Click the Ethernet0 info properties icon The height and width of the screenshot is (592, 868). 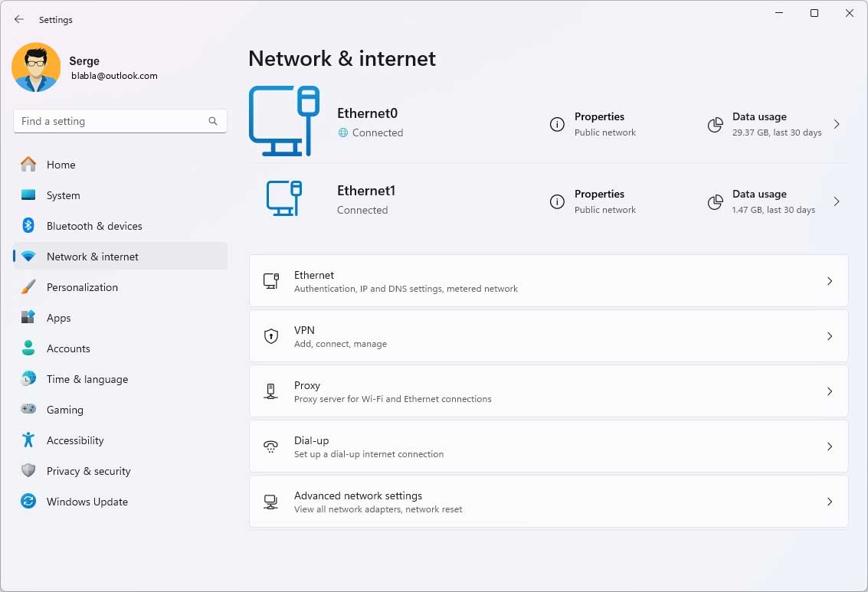557,125
